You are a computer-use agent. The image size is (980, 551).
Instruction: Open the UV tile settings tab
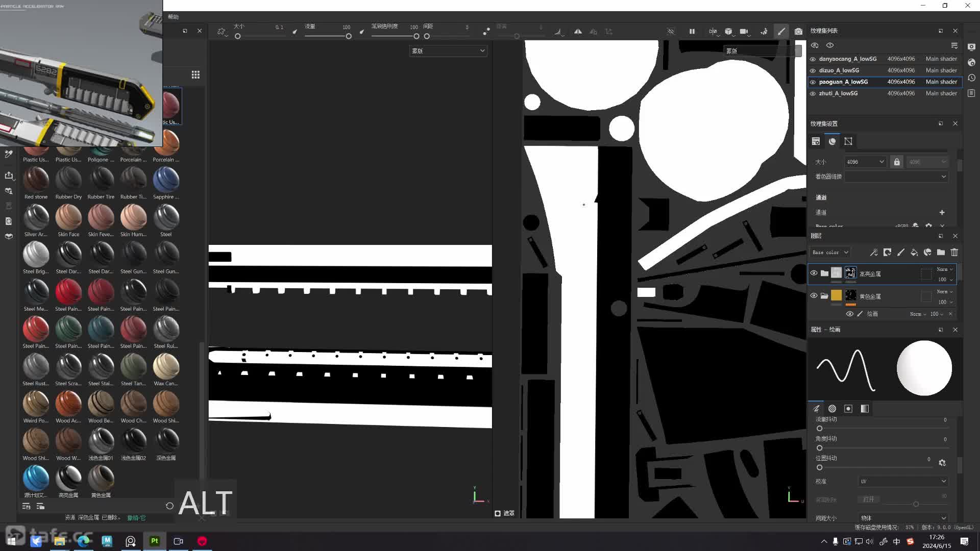tap(848, 141)
